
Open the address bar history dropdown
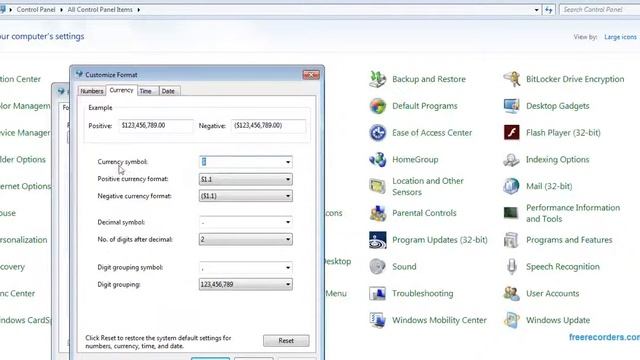[x=536, y=10]
